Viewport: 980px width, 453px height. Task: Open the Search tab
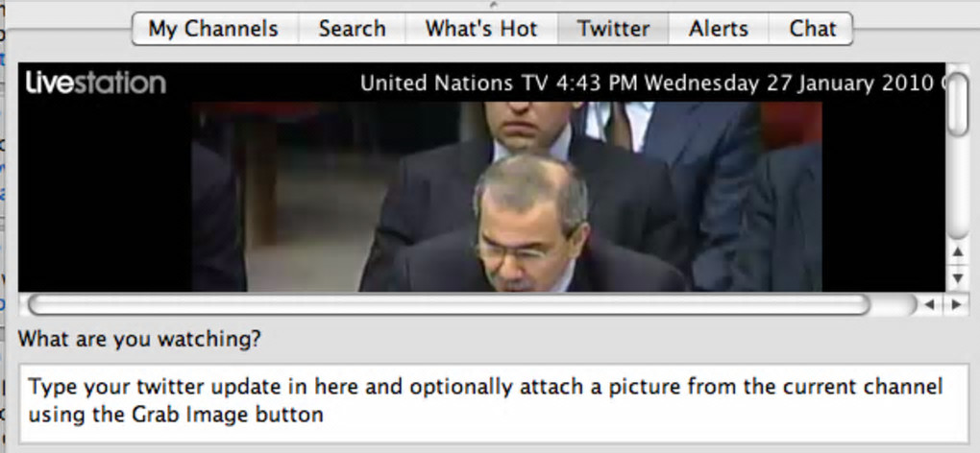(352, 29)
